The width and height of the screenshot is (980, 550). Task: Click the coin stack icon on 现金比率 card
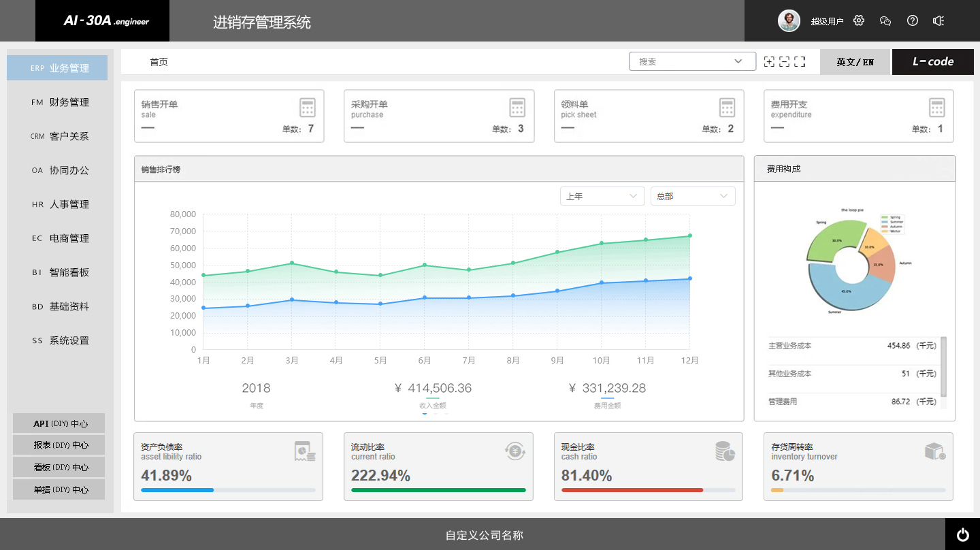click(x=723, y=451)
